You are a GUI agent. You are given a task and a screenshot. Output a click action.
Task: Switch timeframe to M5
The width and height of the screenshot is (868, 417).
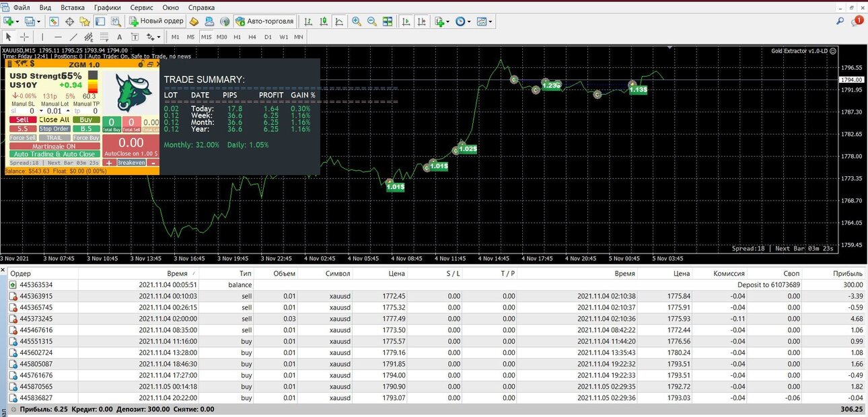190,37
